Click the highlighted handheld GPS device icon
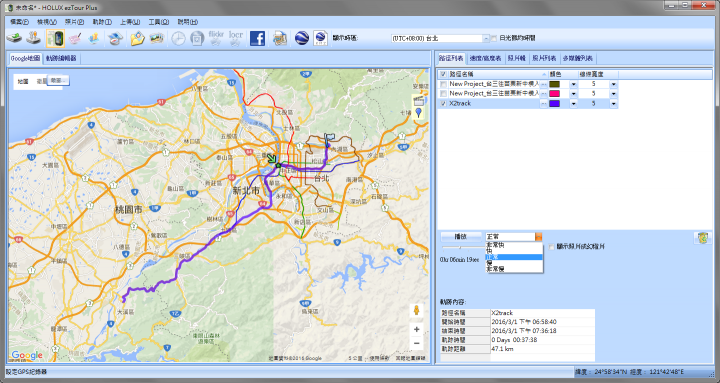 55,38
